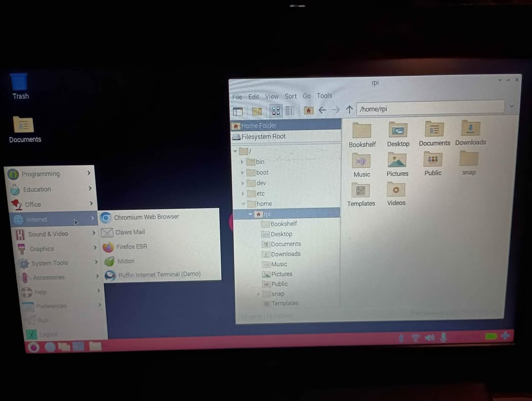Screen dimensions: 532x401
Task: Toggle the side pane toolbar button
Action: coord(238,111)
